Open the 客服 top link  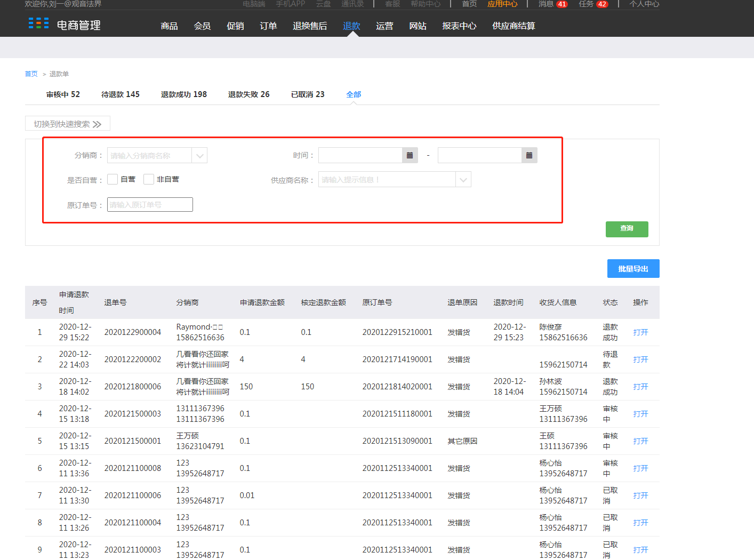click(x=392, y=4)
